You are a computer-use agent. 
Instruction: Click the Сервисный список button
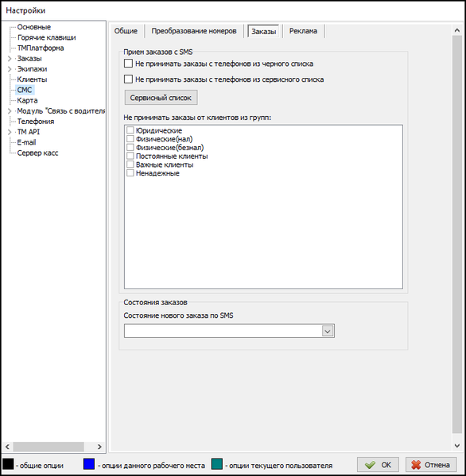tap(161, 98)
